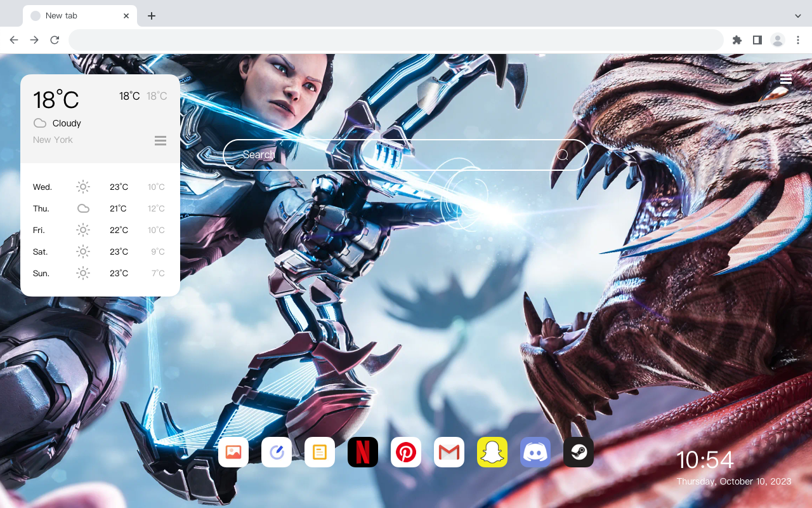
Task: Open the Snapchat shortcut
Action: point(492,452)
